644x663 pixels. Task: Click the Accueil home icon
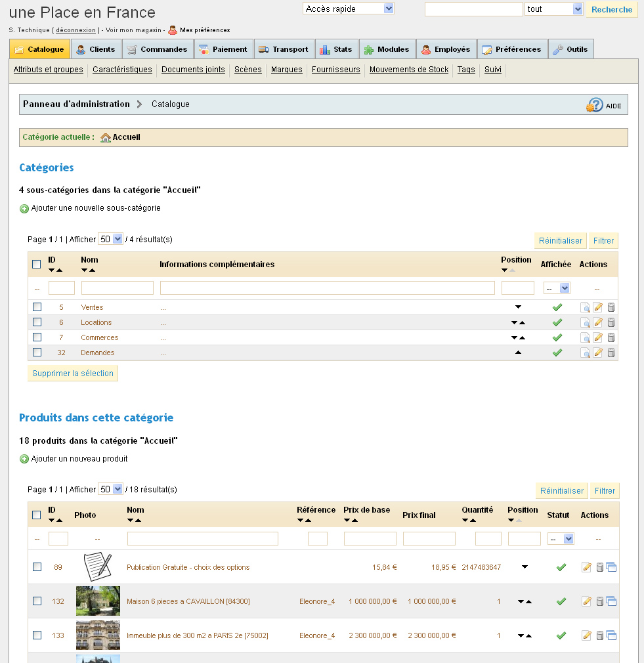pyautogui.click(x=105, y=137)
